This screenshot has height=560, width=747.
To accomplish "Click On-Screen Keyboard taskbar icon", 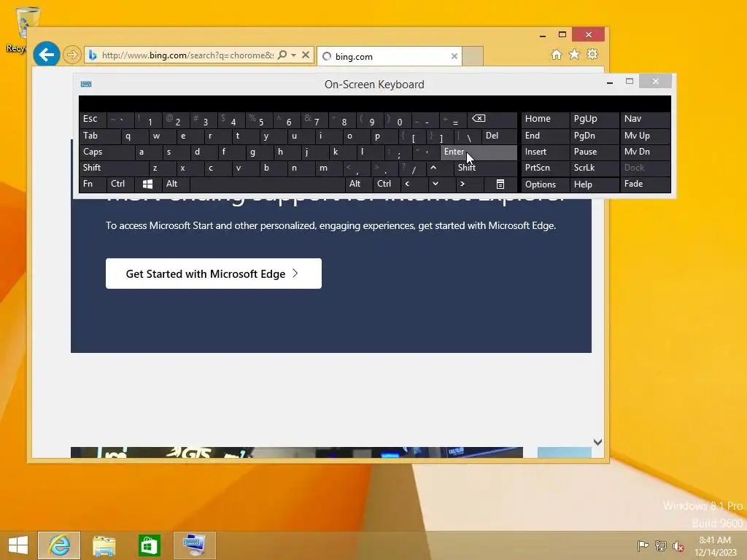I will tap(194, 545).
